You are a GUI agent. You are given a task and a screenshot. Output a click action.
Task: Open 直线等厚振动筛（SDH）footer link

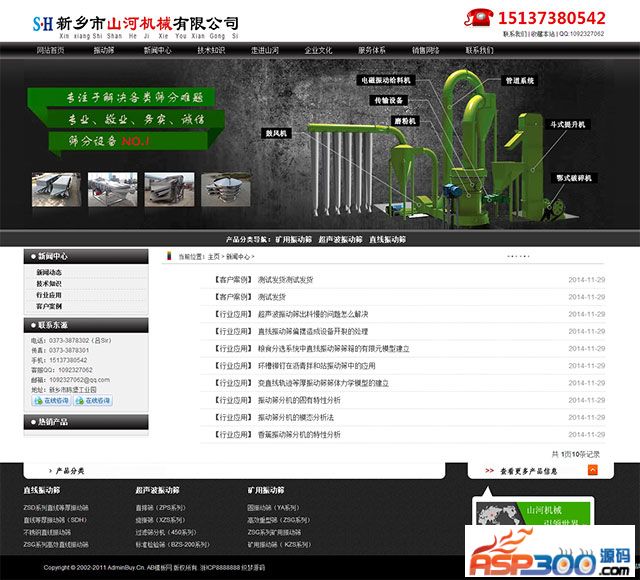[55, 520]
